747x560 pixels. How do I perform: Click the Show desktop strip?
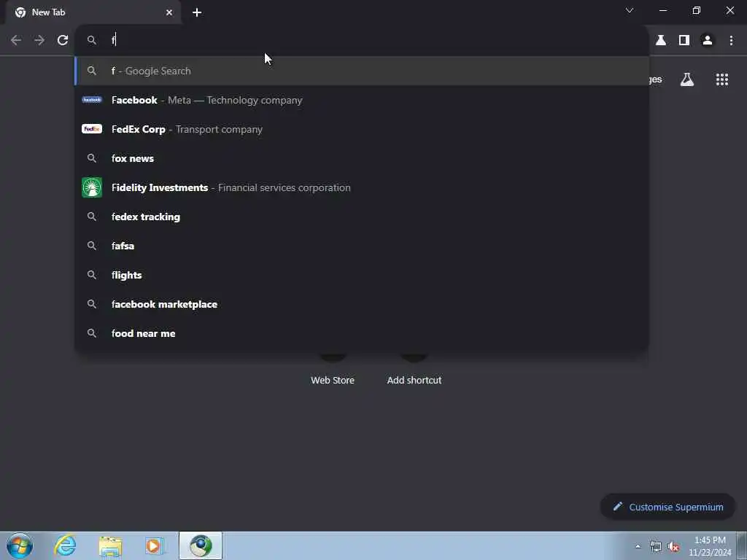pyautogui.click(x=742, y=545)
